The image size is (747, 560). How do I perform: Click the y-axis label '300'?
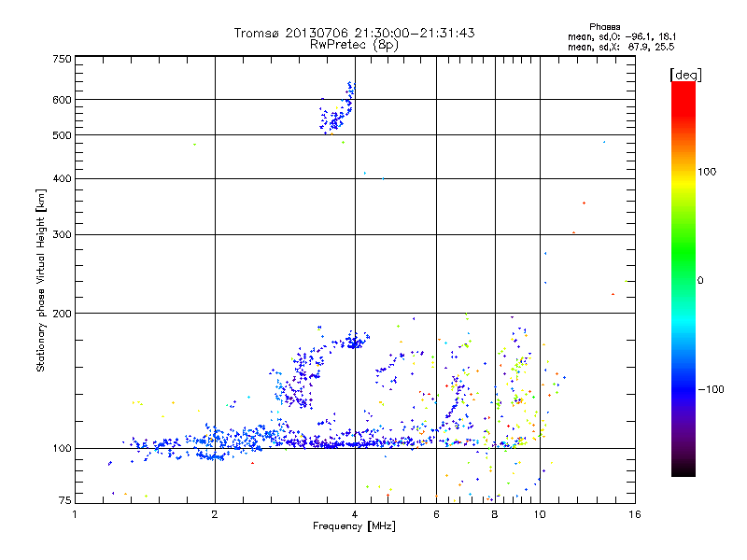62,234
